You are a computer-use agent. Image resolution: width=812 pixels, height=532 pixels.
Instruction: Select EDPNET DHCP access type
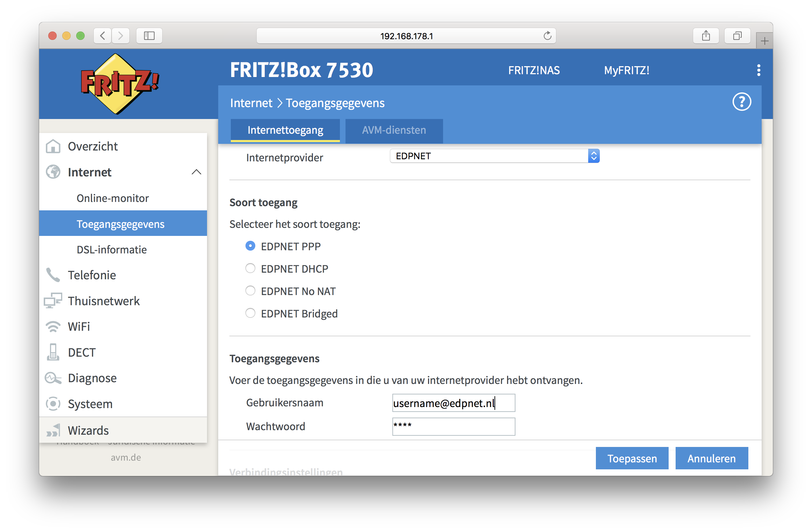point(250,268)
